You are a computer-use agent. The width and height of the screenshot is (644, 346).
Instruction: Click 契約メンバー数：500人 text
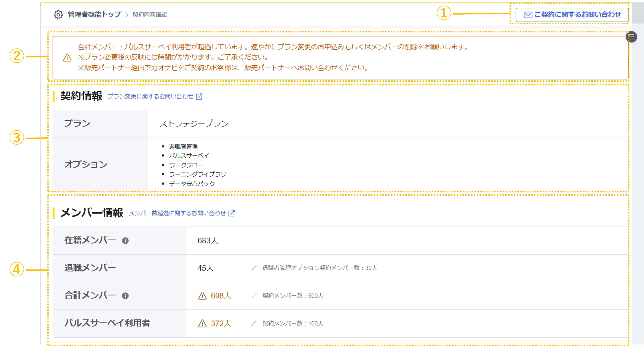[x=292, y=296]
